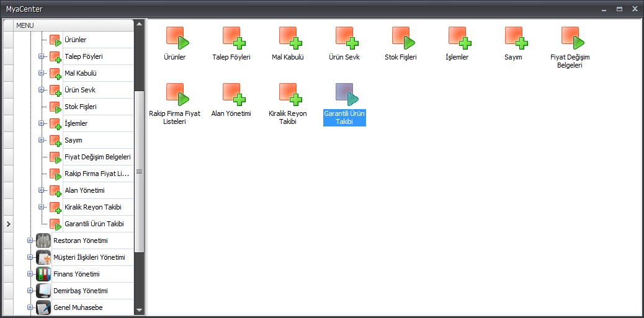
Task: Expand Talep Föyleri tree node
Action: (x=41, y=56)
